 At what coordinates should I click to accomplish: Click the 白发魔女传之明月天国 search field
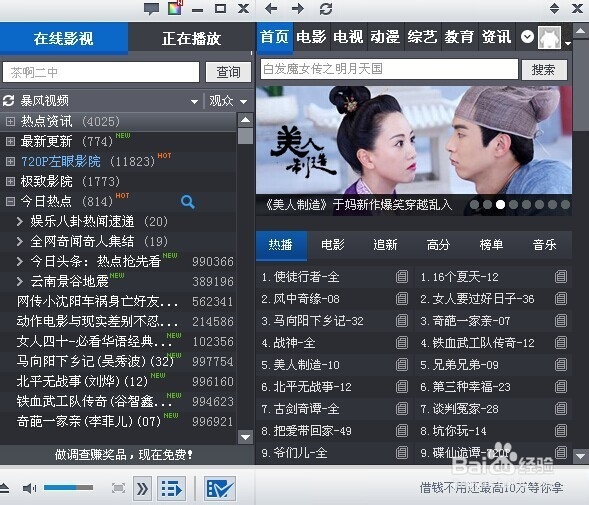tap(389, 69)
